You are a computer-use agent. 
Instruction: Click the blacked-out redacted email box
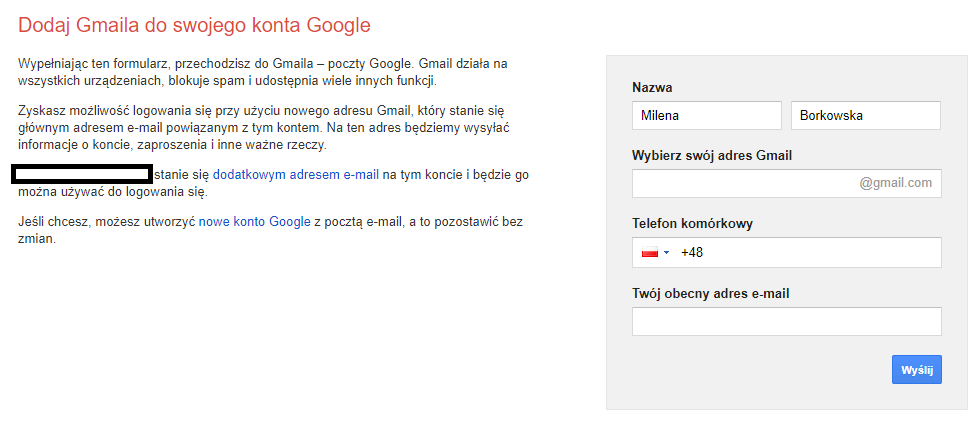81,174
